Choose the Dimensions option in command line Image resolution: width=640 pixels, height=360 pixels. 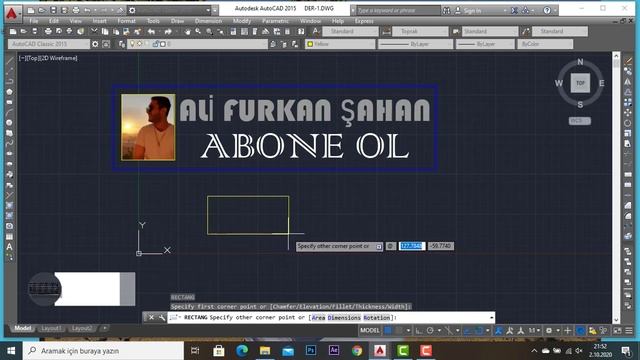point(344,318)
